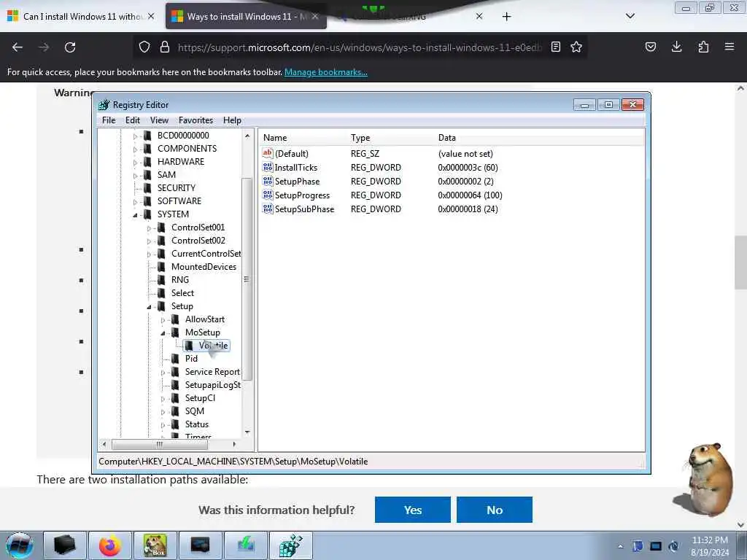747x560 pixels.
Task: Collapse the SYSTEM key
Action: (x=135, y=215)
